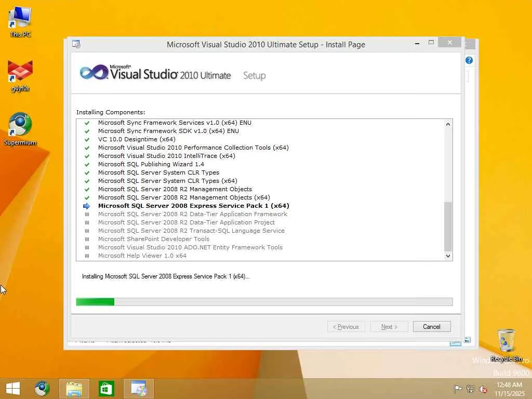The width and height of the screenshot is (532, 399).
Task: Click the network tray icon
Action: [470, 389]
